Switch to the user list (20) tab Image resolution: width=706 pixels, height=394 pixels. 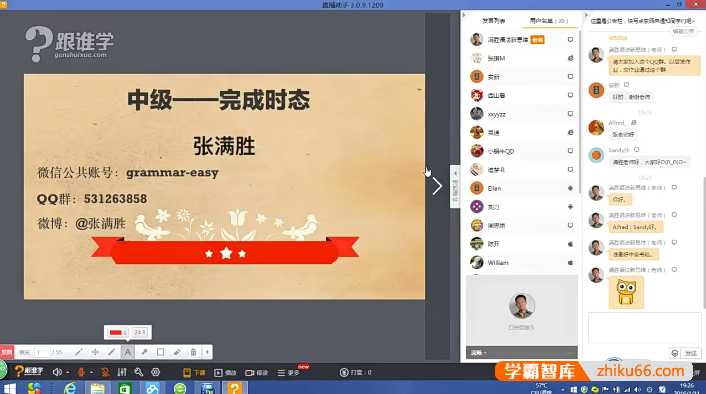click(548, 21)
